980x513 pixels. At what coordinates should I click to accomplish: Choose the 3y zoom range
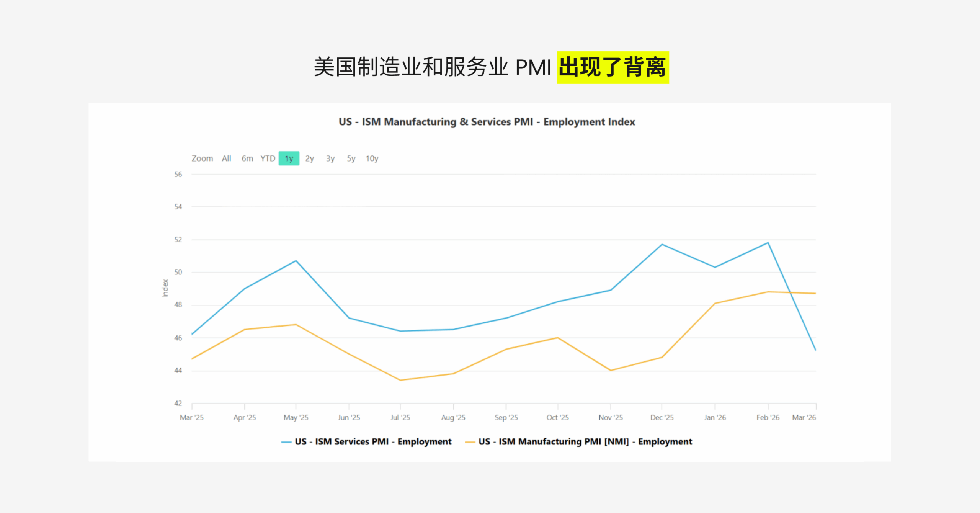coord(330,158)
